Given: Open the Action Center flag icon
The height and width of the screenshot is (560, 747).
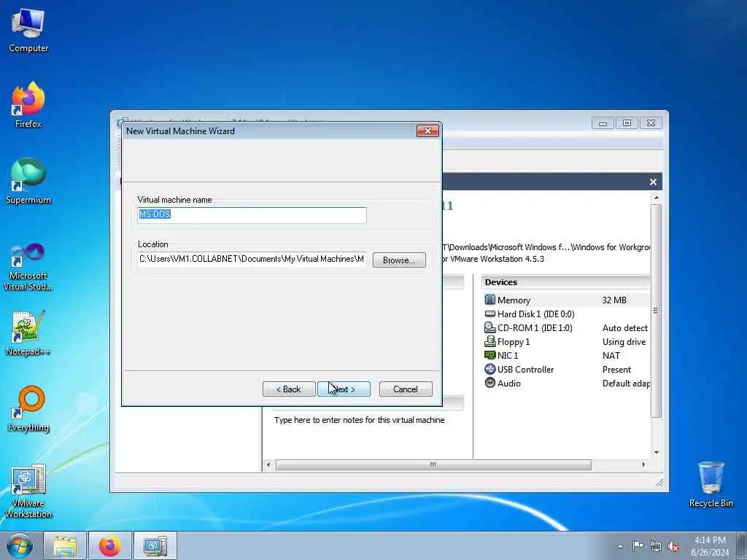Looking at the screenshot, I should coord(638,546).
